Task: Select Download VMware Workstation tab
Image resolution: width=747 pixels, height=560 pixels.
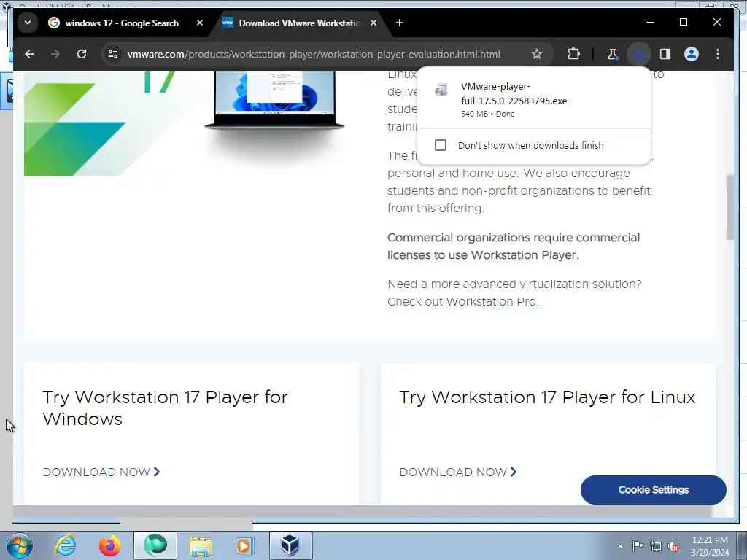Action: coord(300,23)
